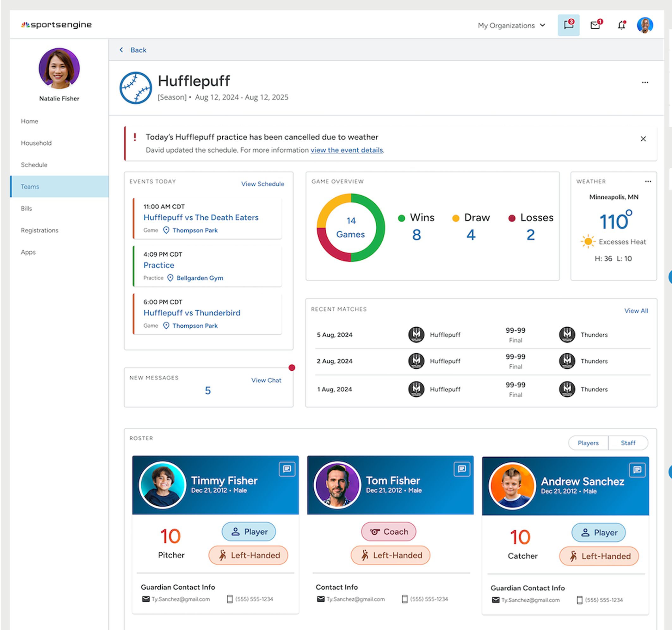Open the notifications bell
Viewport: 672px width, 630px height.
click(x=621, y=25)
